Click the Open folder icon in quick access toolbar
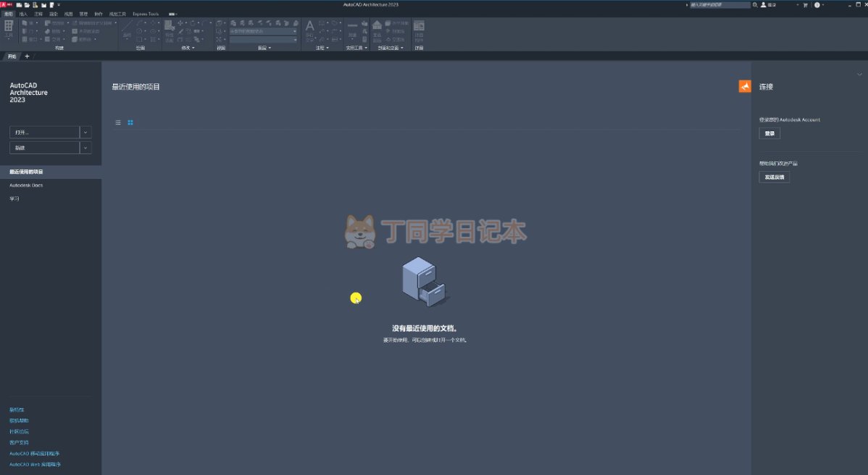The height and width of the screenshot is (475, 868). click(28, 4)
